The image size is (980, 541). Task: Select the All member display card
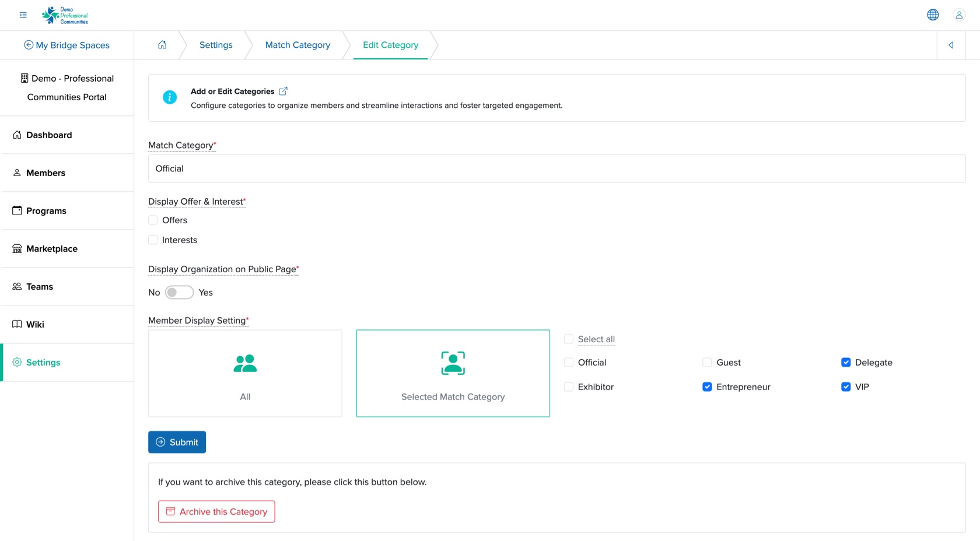(x=245, y=373)
